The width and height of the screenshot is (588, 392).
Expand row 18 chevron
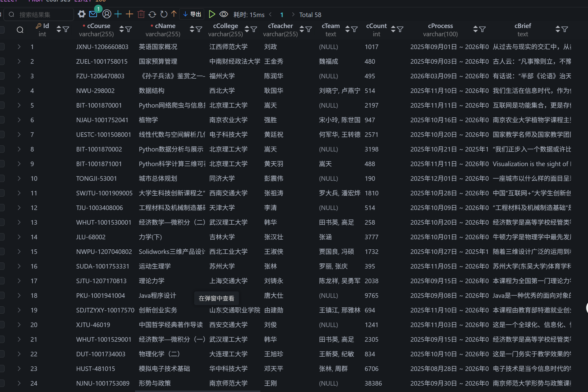point(19,295)
